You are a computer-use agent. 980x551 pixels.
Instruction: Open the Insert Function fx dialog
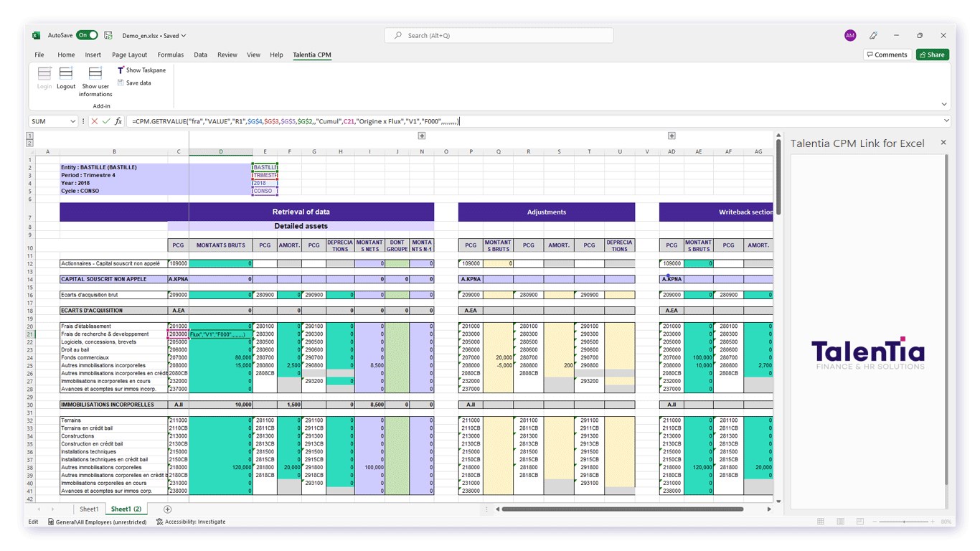(118, 121)
